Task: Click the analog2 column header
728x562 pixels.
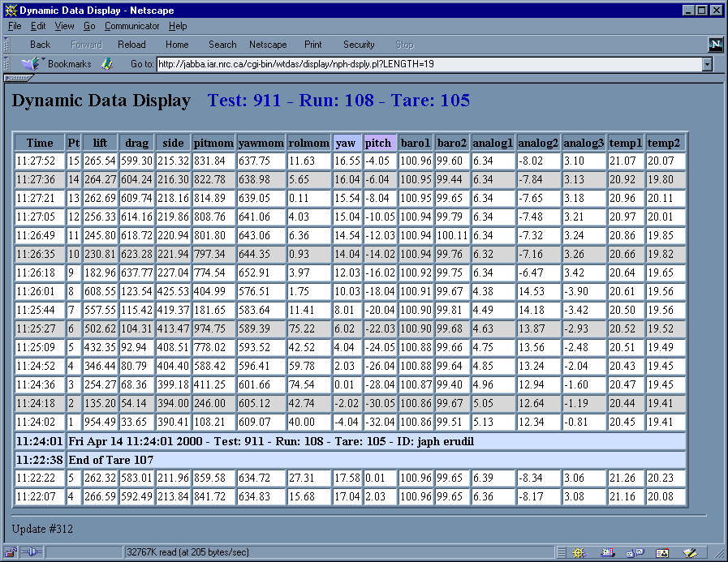Action: coord(537,143)
